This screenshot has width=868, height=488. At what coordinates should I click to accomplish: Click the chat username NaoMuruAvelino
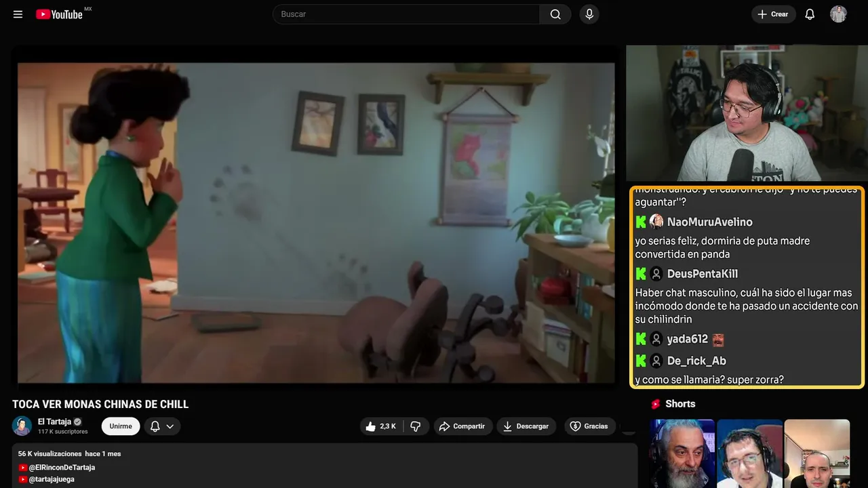[x=709, y=222]
